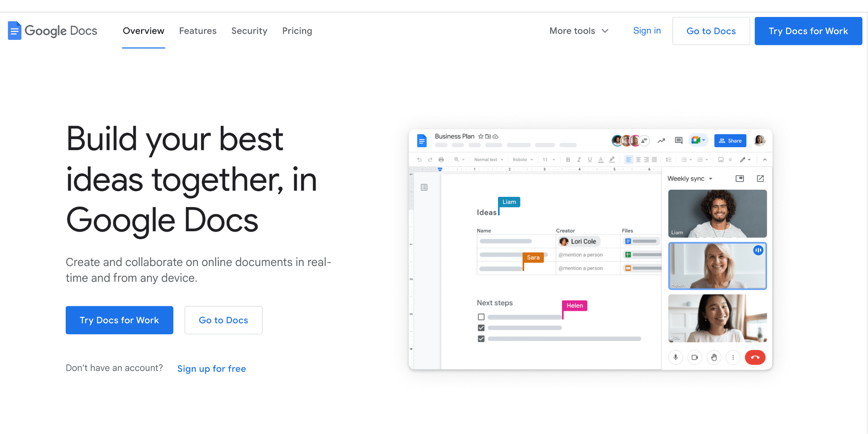Click the line spacing icon
The width and height of the screenshot is (868, 434).
click(668, 160)
